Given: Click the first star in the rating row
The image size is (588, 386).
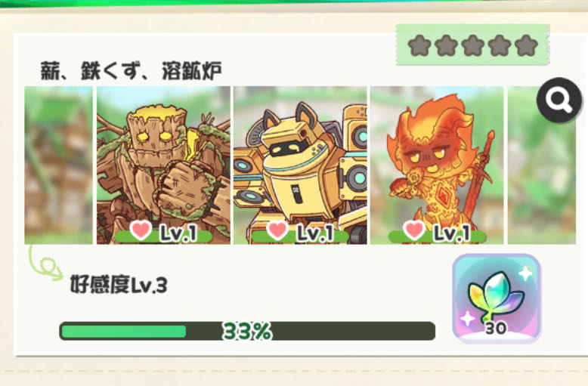Looking at the screenshot, I should coord(419,46).
